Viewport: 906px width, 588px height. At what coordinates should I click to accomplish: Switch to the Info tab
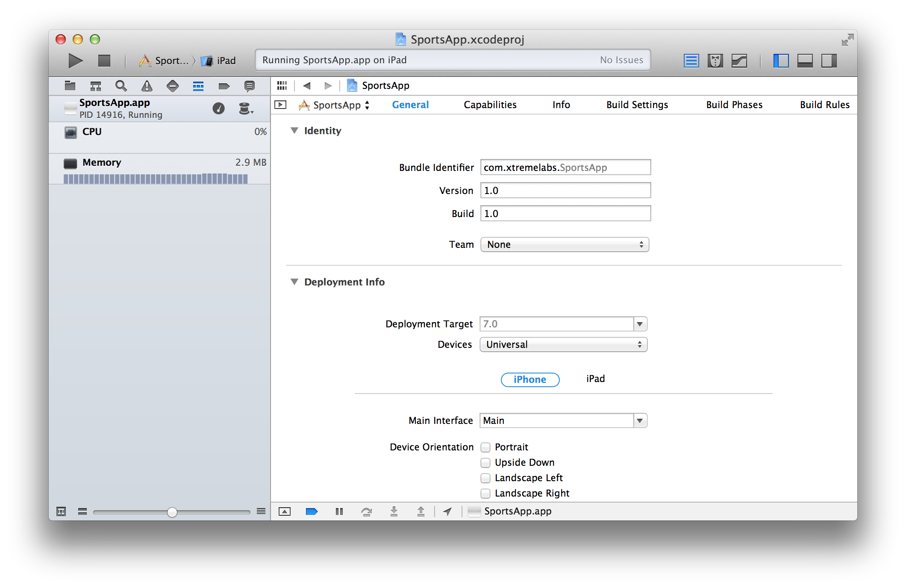pyautogui.click(x=561, y=105)
